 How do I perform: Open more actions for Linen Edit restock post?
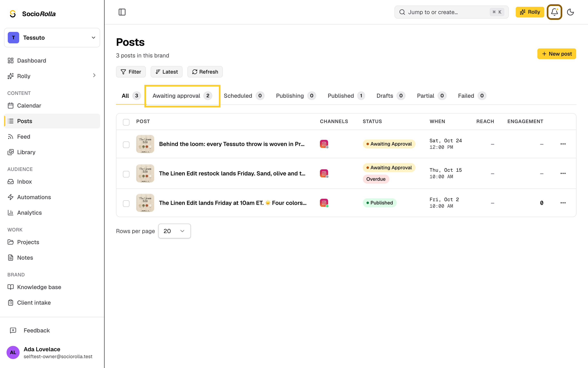click(563, 173)
